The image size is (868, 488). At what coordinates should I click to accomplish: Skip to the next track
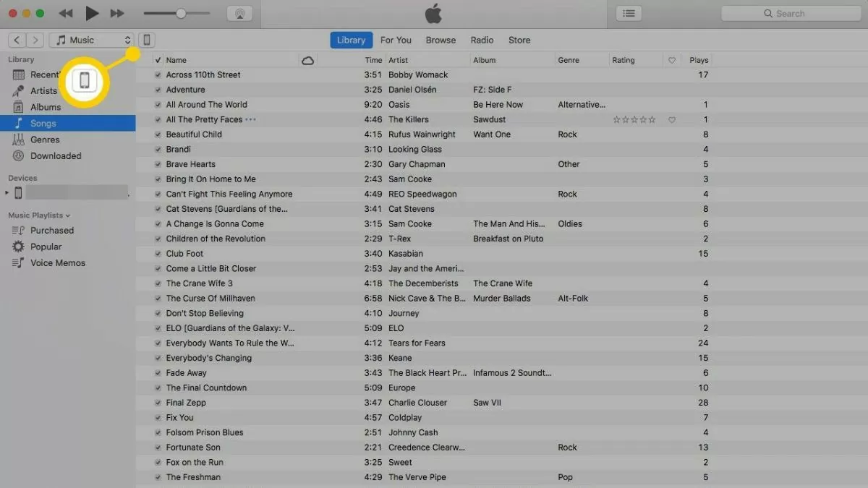coord(117,13)
